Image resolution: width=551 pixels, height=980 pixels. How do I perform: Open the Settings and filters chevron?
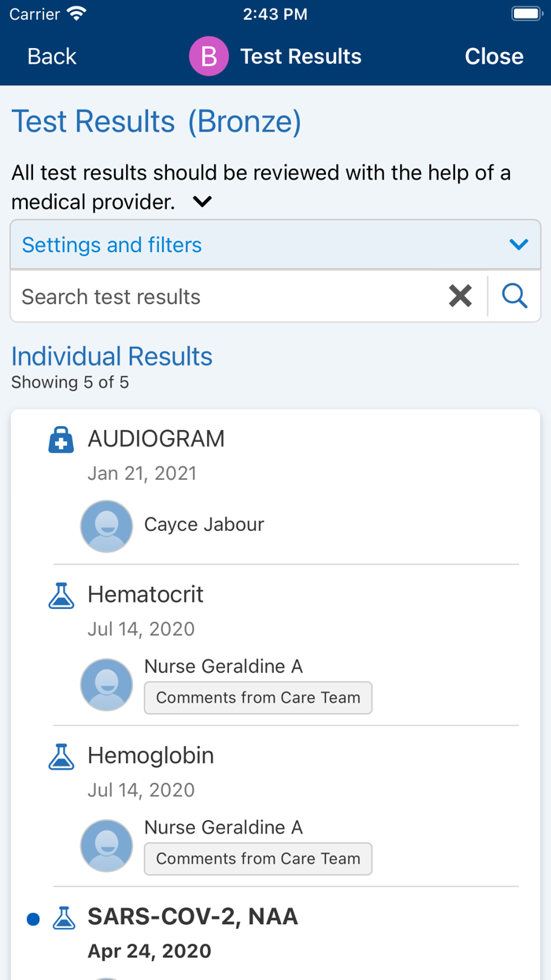[x=519, y=245]
